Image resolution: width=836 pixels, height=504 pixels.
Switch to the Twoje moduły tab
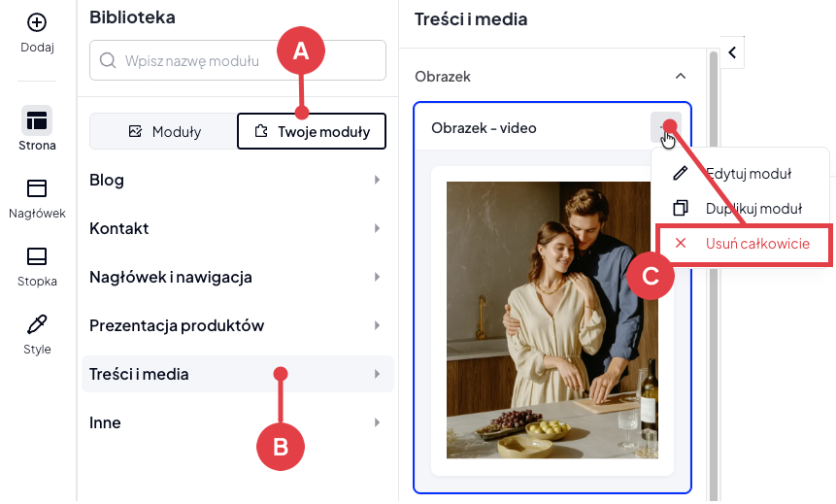click(312, 131)
